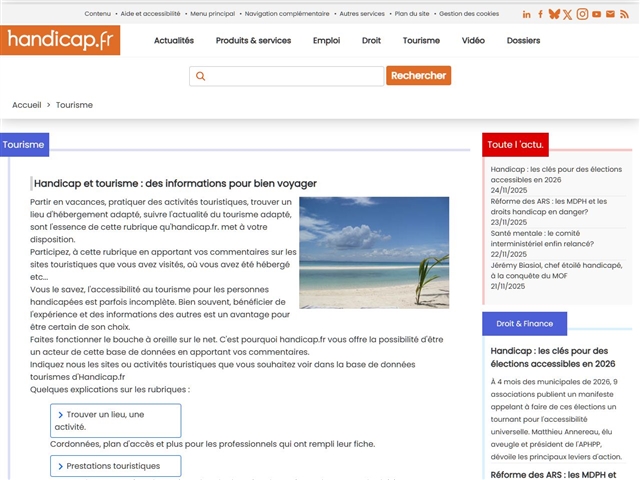Viewport: 640px width, 480px height.
Task: Open 'Réforme des ARS' news dated 23/11/2025
Action: [x=549, y=207]
